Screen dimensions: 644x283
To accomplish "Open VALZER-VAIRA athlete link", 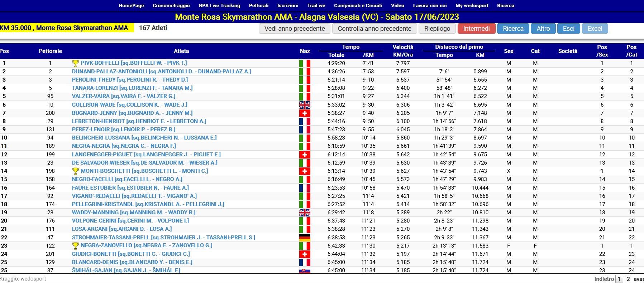I will pyautogui.click(x=124, y=96).
